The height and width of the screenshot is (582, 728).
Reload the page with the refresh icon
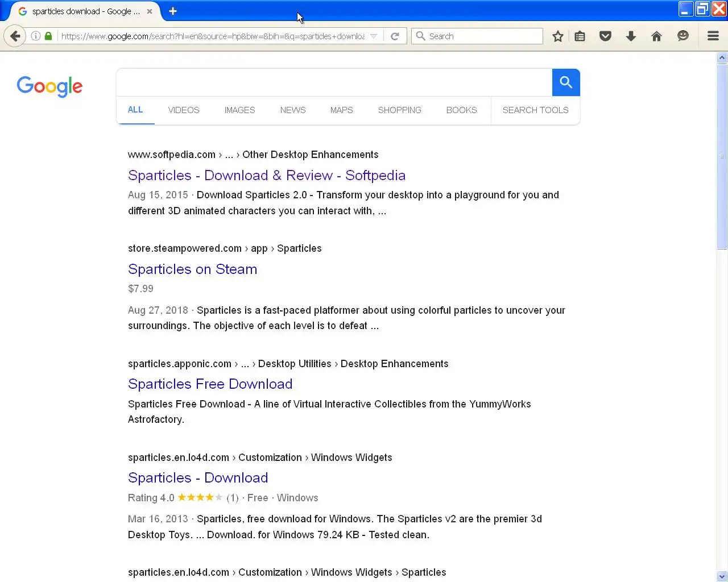(x=395, y=36)
